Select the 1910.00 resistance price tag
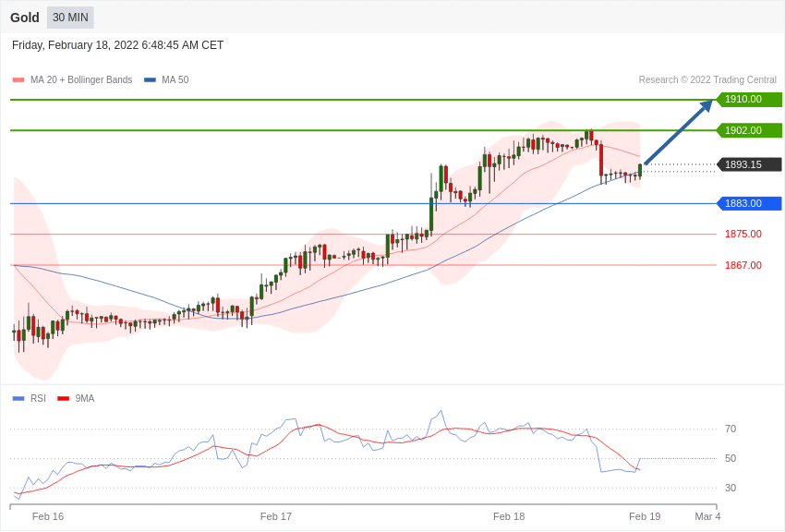 click(749, 100)
